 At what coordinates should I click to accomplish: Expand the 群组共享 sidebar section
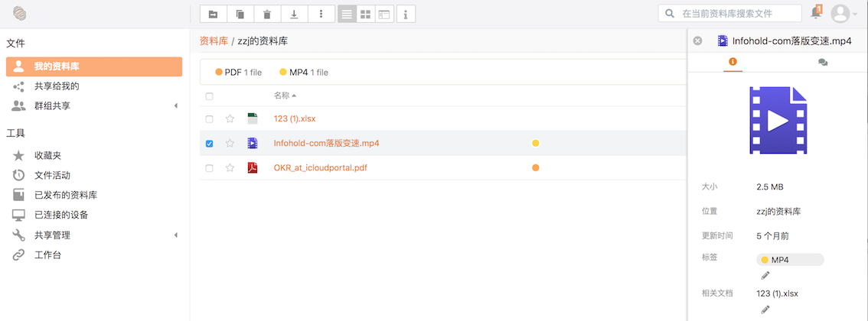pyautogui.click(x=176, y=105)
